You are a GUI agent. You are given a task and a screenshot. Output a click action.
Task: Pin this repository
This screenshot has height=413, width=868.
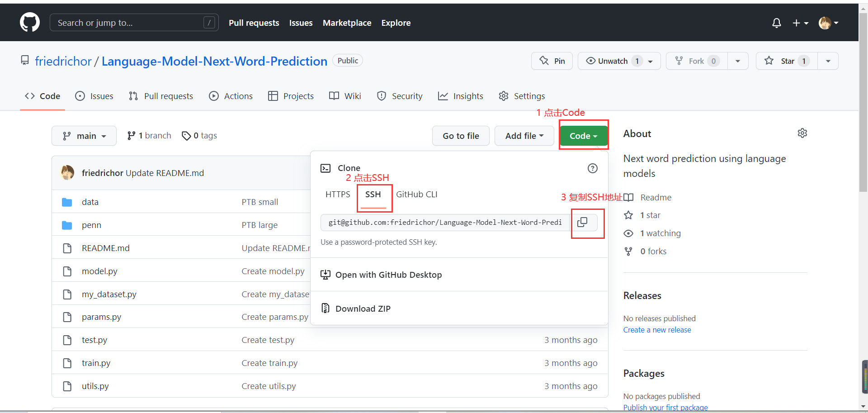click(552, 61)
